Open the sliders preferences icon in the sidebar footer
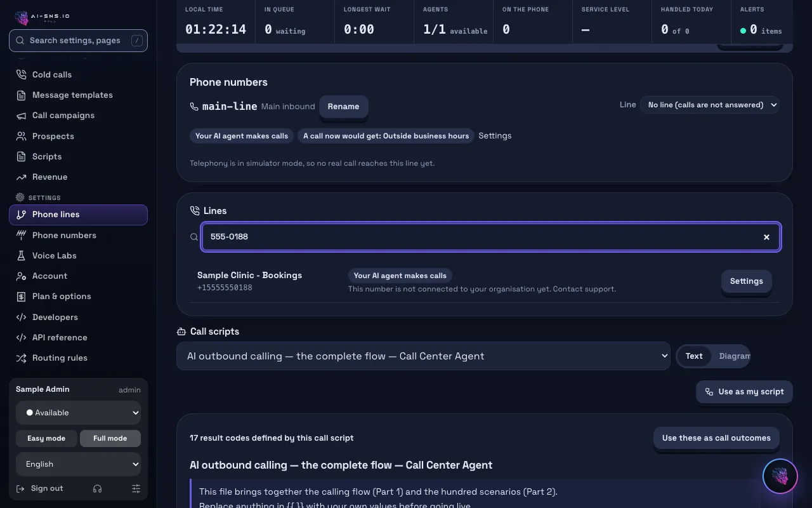Screen dimensions: 812x508 click(136, 488)
